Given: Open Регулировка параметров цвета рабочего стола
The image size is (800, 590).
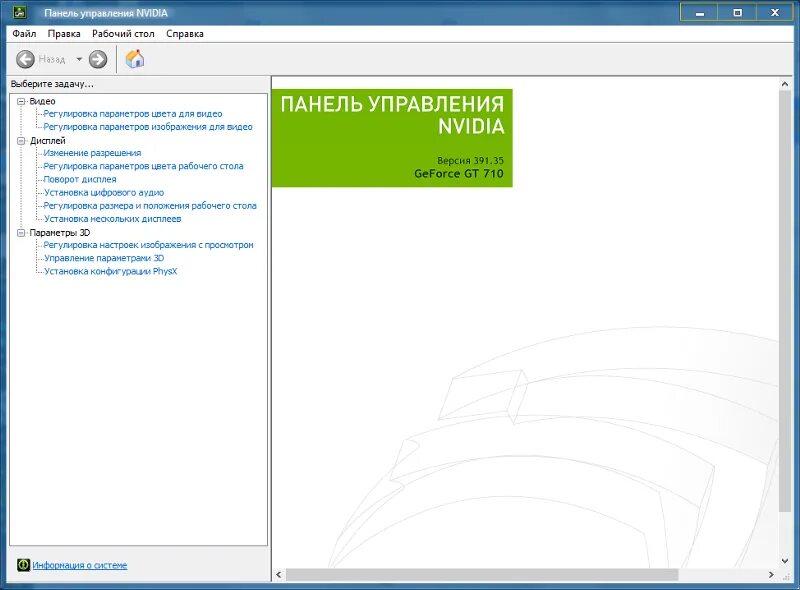Looking at the screenshot, I should pyautogui.click(x=143, y=166).
